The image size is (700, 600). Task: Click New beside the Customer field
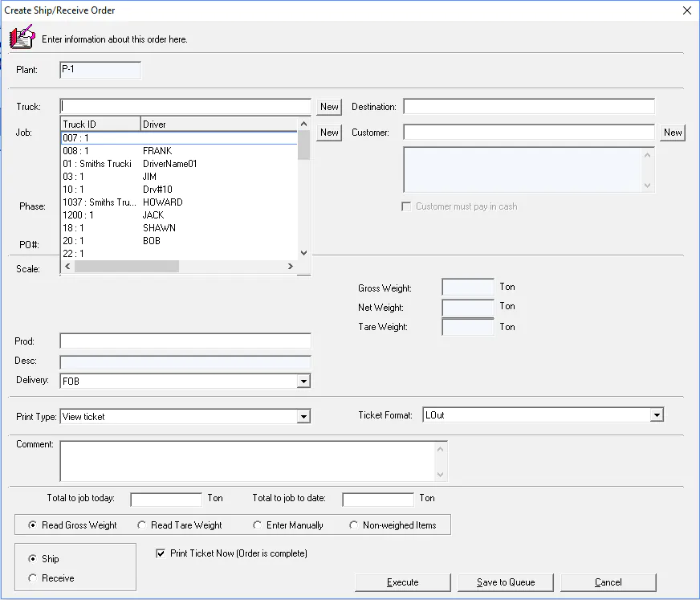click(672, 132)
